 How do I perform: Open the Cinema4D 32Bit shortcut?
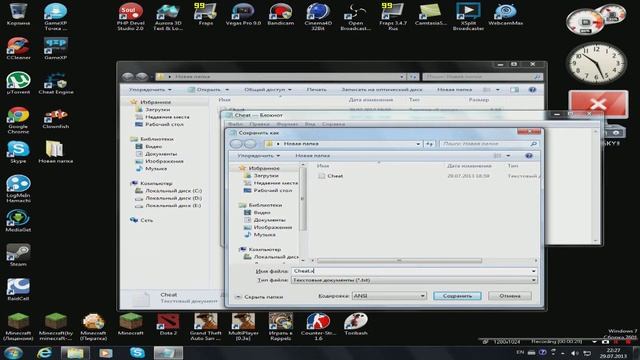coord(318,16)
